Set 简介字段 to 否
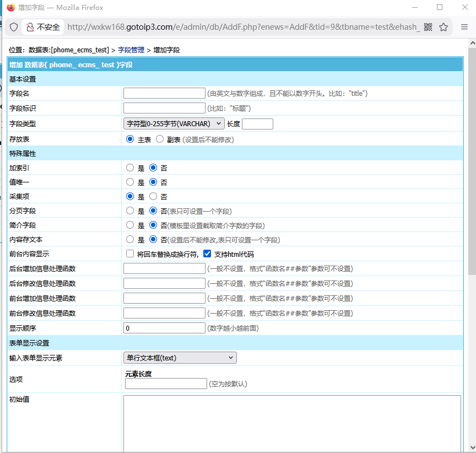This screenshot has width=476, height=453. [x=153, y=225]
